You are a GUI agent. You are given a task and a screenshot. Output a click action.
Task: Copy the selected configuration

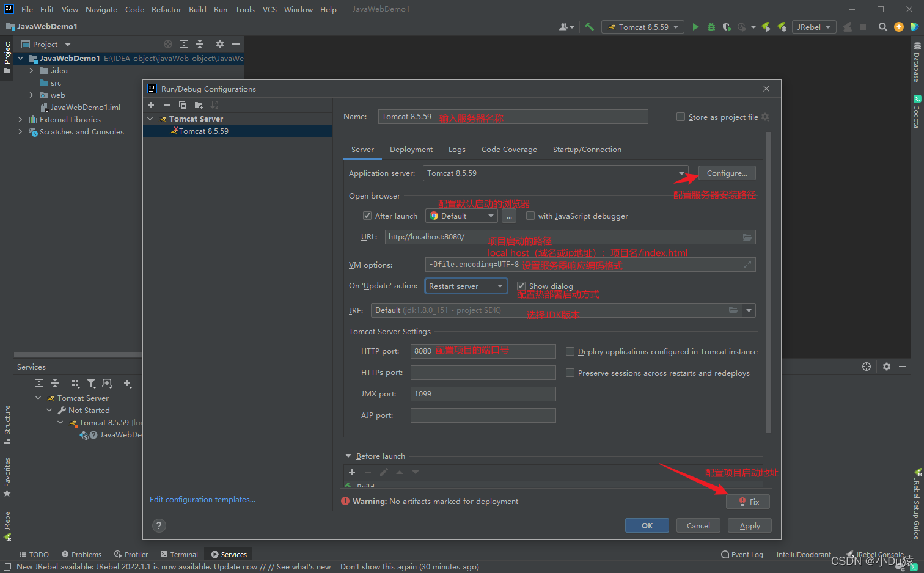point(183,105)
